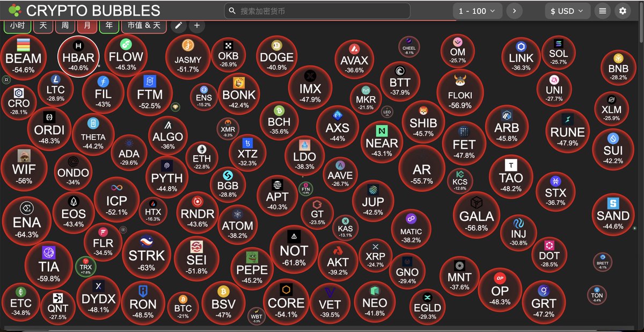Open the FLOW bubble
This screenshot has width=644, height=332.
[126, 55]
